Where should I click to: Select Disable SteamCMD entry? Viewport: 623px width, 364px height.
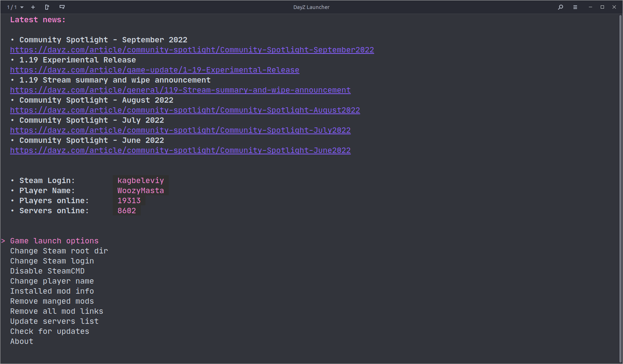47,271
